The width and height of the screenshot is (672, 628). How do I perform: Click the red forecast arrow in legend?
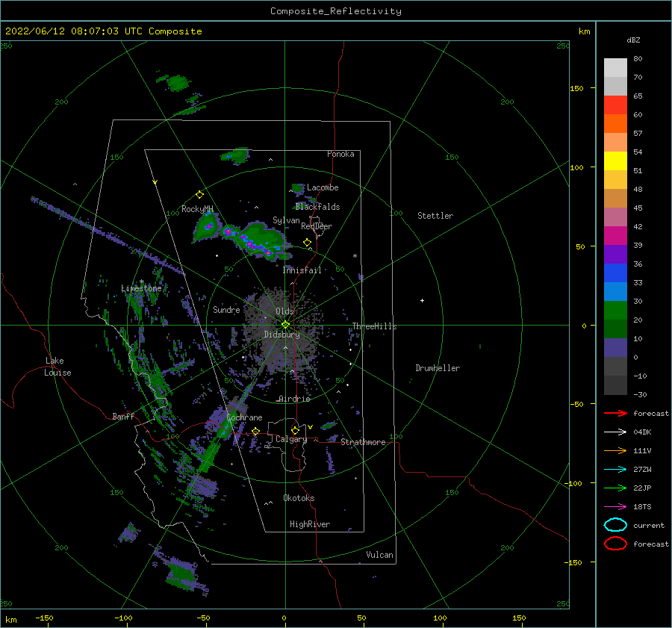tap(615, 413)
